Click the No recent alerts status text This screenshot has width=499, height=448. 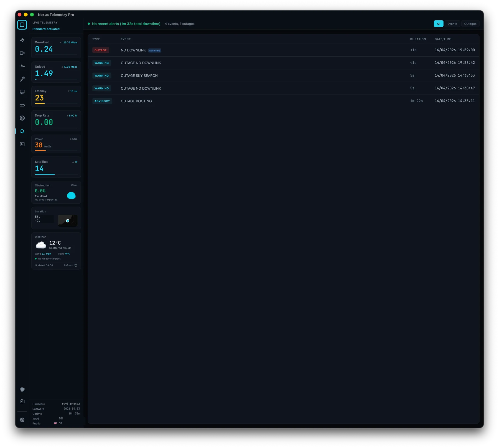126,24
